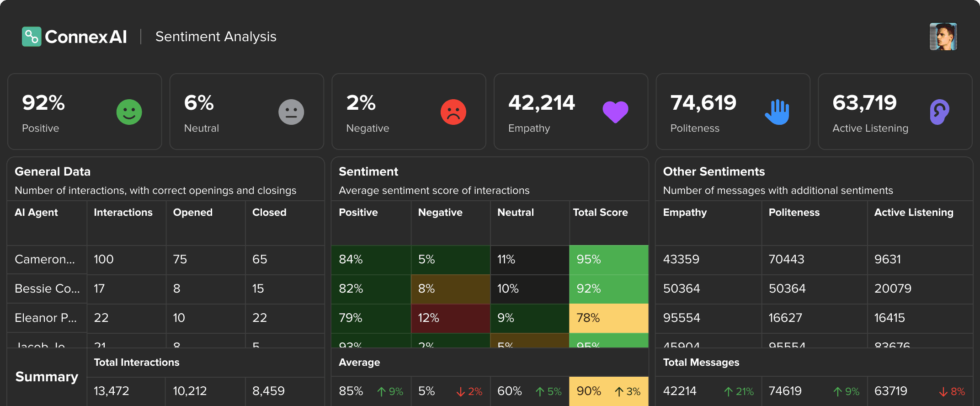Click the ConnexAI logo icon

[32, 37]
